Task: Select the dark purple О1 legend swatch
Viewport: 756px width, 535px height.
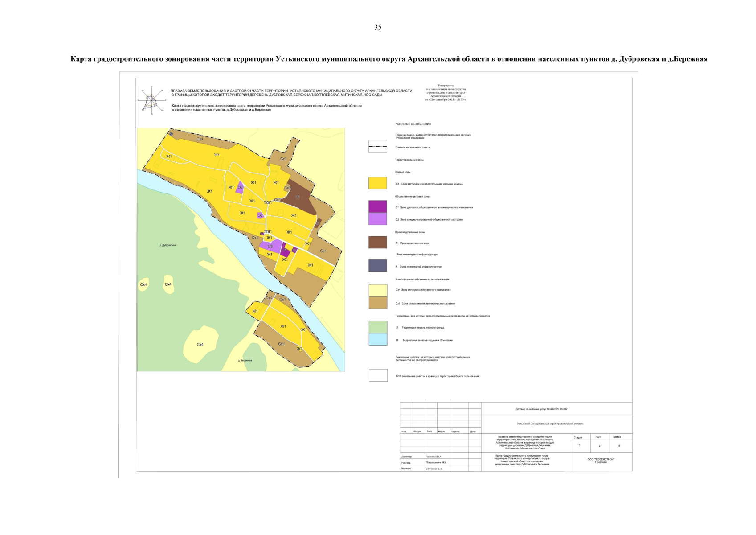Action: (x=377, y=206)
